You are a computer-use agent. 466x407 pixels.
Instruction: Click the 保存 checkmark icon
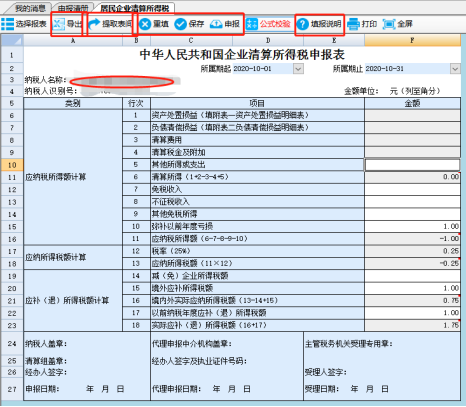180,24
